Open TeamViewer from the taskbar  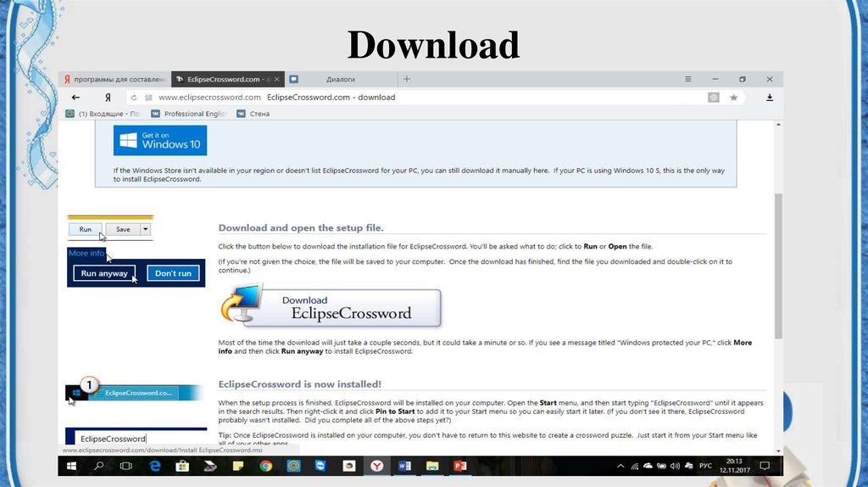[321, 466]
